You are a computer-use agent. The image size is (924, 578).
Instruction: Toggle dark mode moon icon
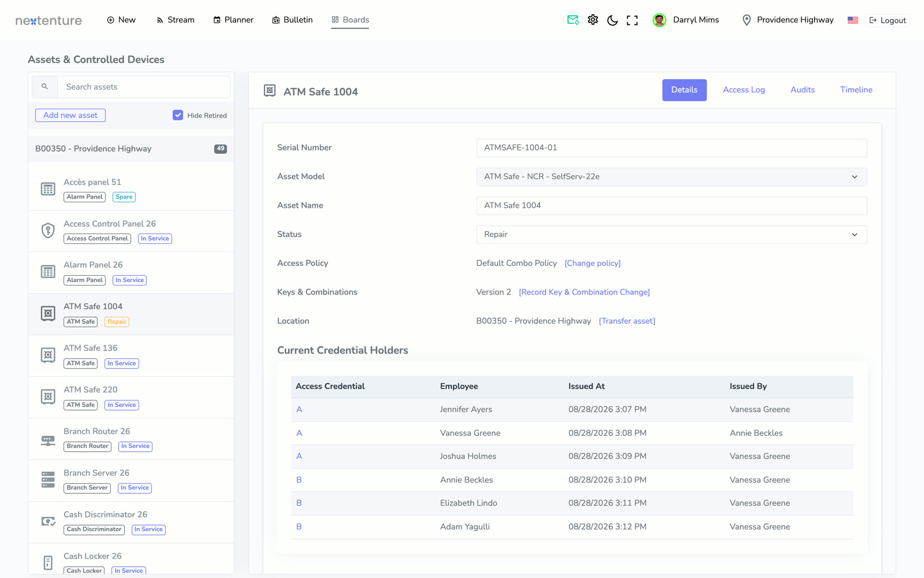tap(612, 20)
